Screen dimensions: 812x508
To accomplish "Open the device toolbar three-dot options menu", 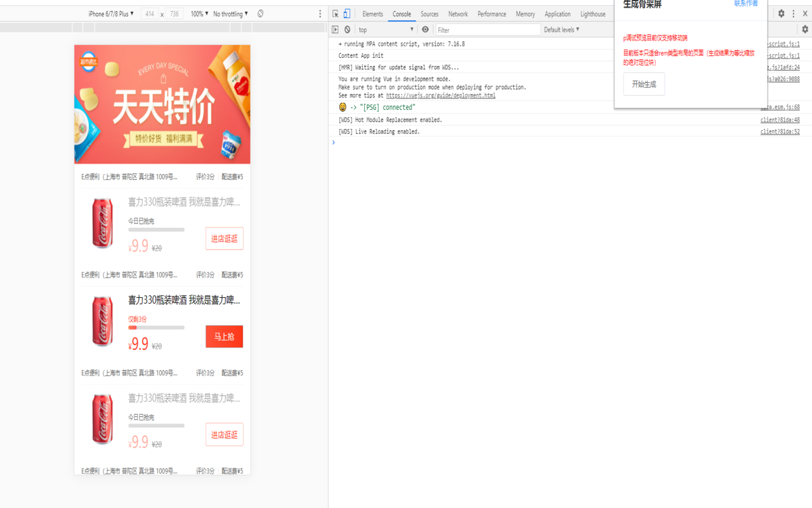I will pyautogui.click(x=320, y=14).
